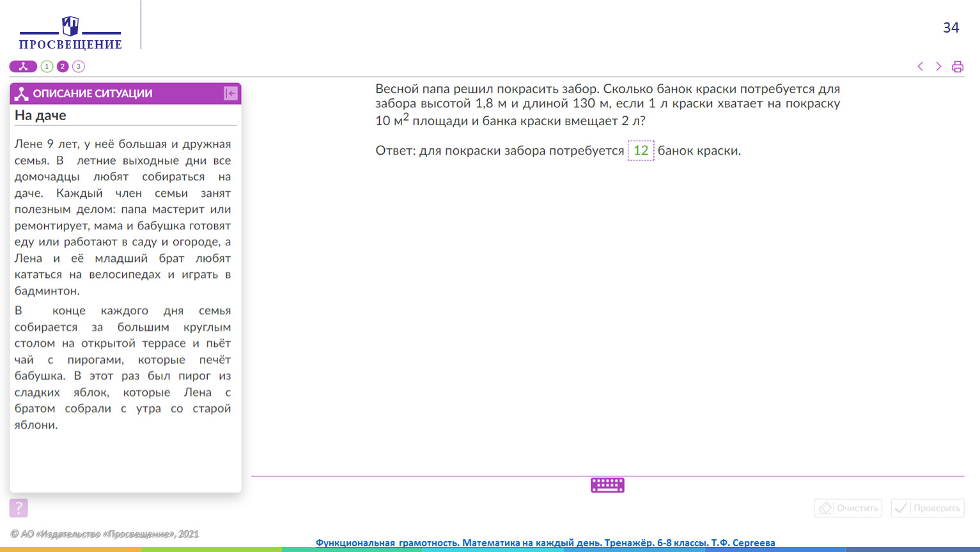Viewport: 980px width, 552px height.
Task: Open help with the question mark icon
Action: [19, 508]
